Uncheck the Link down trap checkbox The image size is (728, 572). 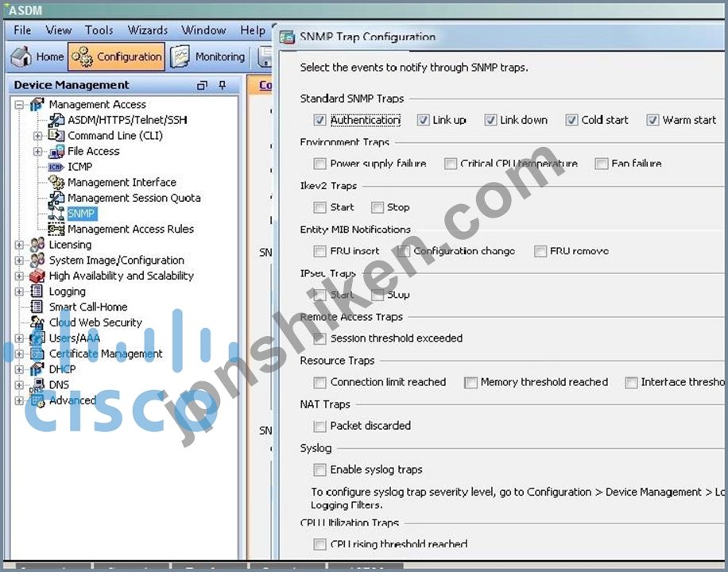tap(490, 120)
